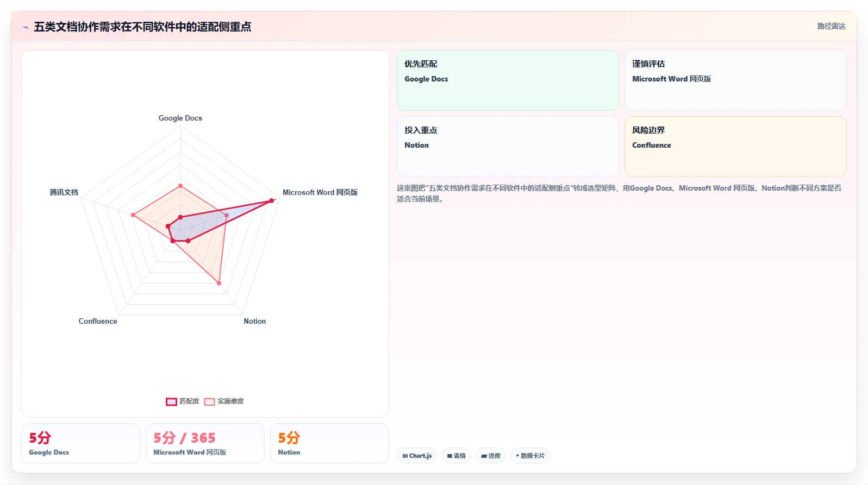The width and height of the screenshot is (868, 485).
Task: Click the Confluence radar axis label
Action: [98, 321]
